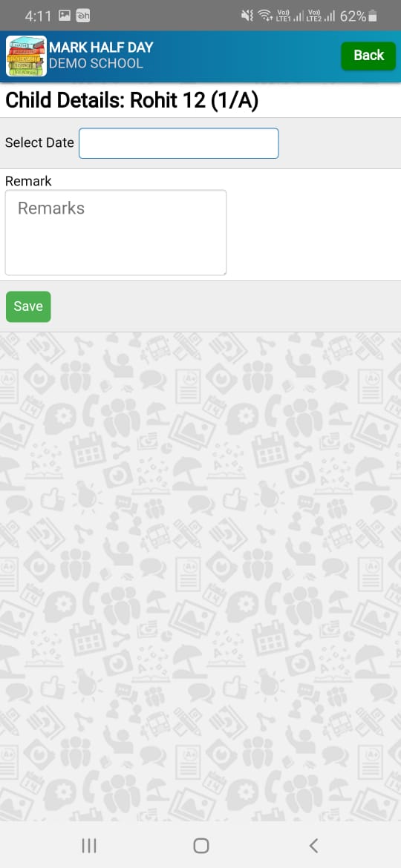Tap the Android back arrow icon
The image size is (401, 868).
coord(313,845)
